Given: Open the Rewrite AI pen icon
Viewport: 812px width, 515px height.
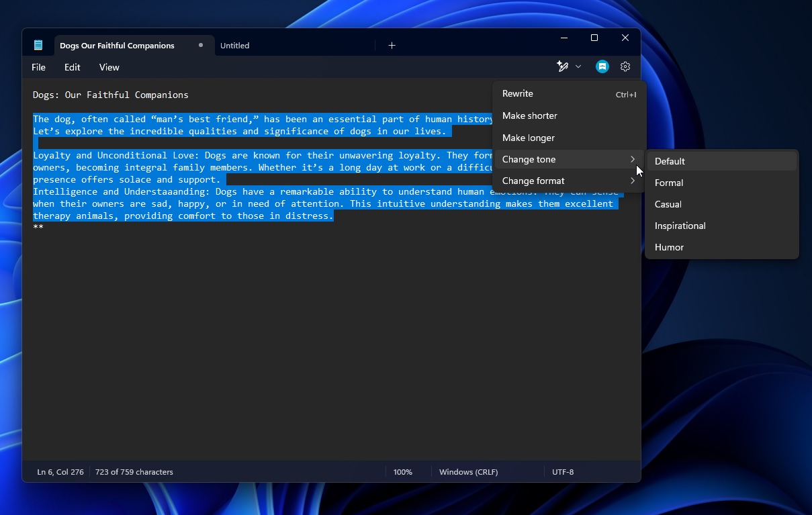Looking at the screenshot, I should (x=563, y=66).
